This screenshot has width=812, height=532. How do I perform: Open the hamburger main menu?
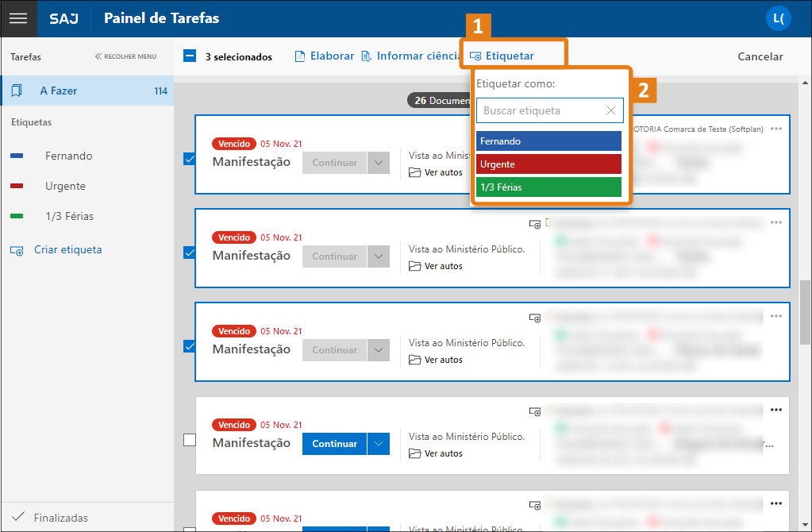pos(18,18)
